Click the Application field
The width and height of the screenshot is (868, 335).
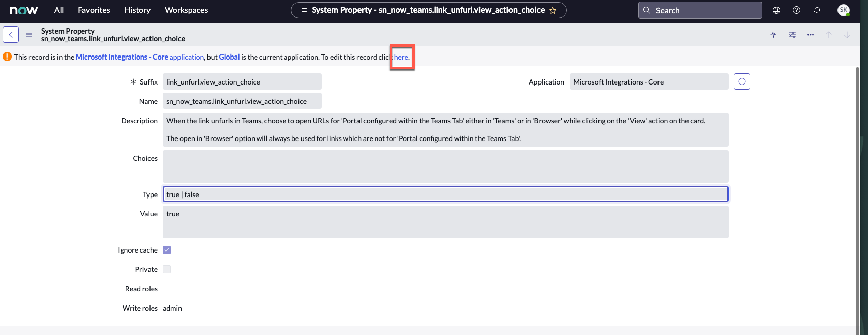point(649,81)
